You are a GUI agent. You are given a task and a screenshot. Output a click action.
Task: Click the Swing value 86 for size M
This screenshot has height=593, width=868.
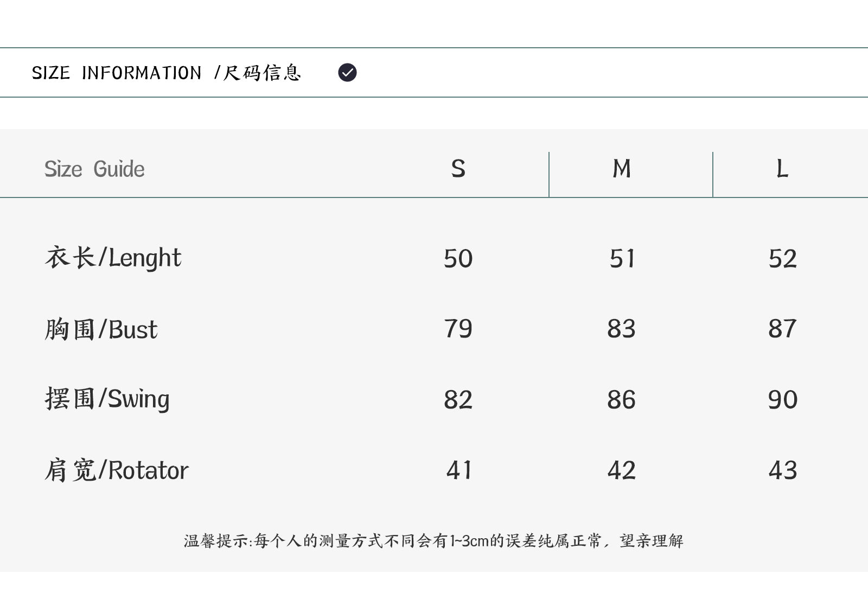point(621,400)
